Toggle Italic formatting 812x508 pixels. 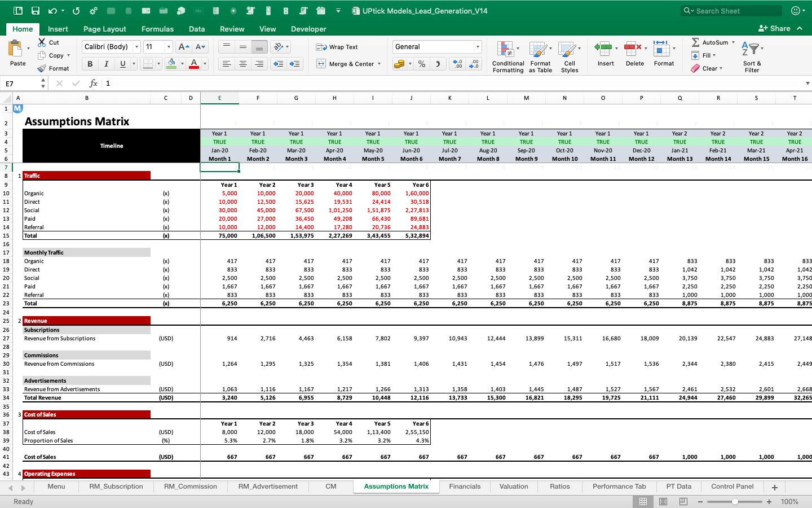pos(106,64)
